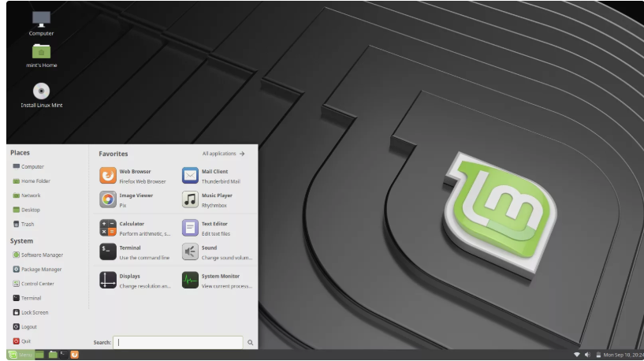Image resolution: width=644 pixels, height=361 pixels.
Task: Open Thunderbird Mail Client from Favorites
Action: (x=211, y=177)
